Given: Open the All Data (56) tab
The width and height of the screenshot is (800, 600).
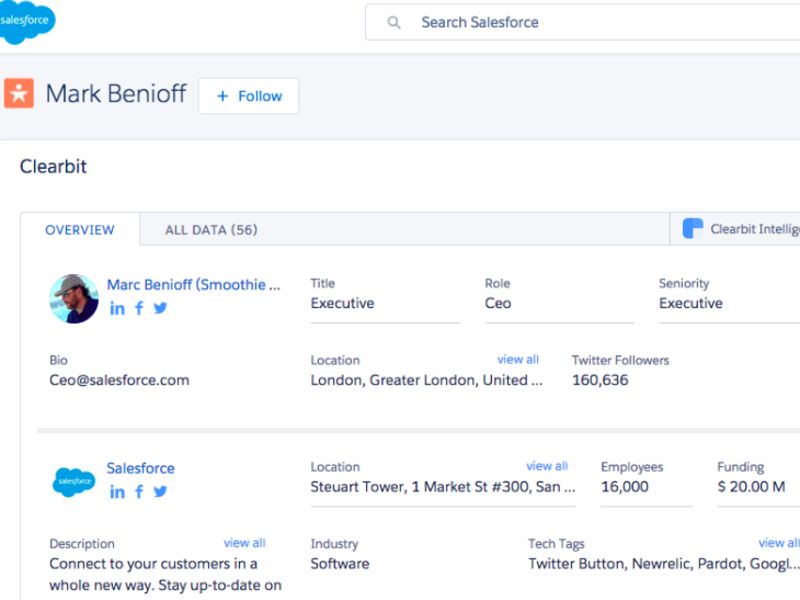Looking at the screenshot, I should point(211,230).
